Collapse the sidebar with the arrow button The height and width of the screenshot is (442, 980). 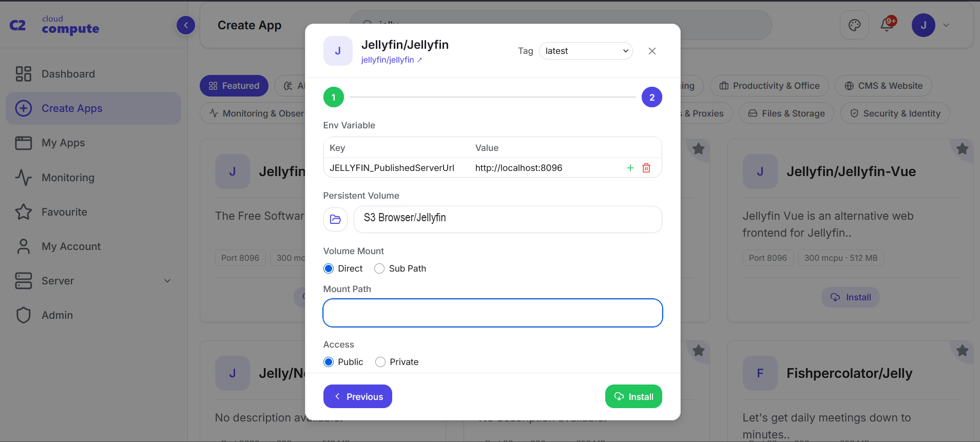pyautogui.click(x=186, y=25)
